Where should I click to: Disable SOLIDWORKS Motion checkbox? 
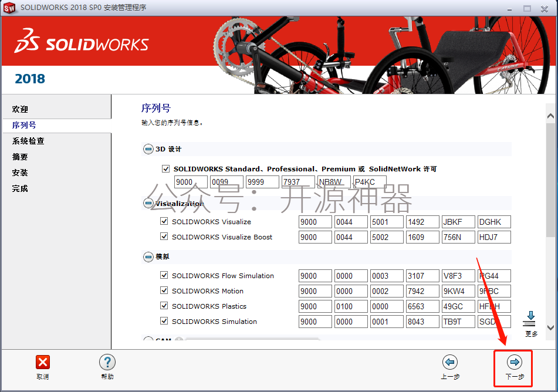(x=164, y=290)
